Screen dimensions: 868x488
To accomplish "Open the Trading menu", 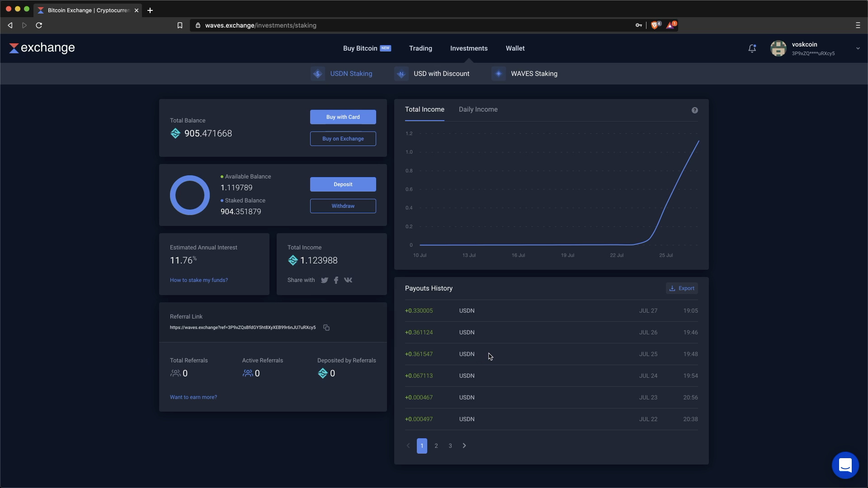I will click(x=420, y=48).
